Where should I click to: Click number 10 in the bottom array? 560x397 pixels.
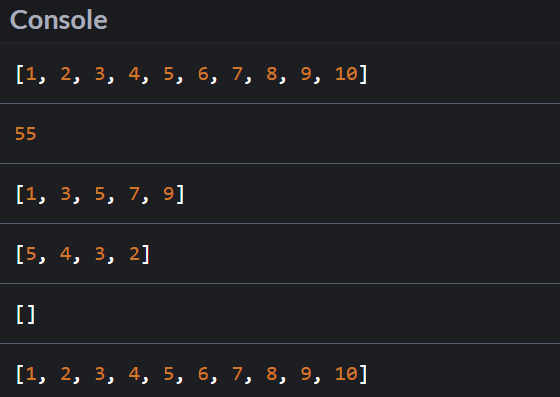[346, 373]
